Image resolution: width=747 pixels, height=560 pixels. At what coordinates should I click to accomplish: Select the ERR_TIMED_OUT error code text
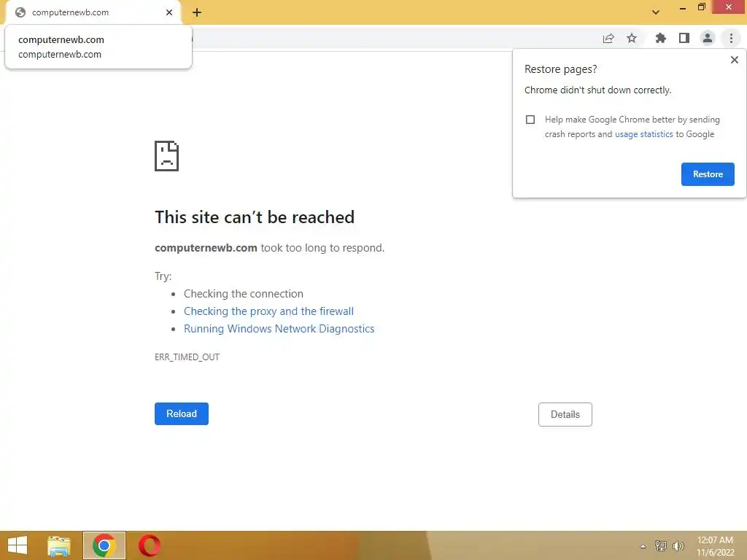(187, 357)
